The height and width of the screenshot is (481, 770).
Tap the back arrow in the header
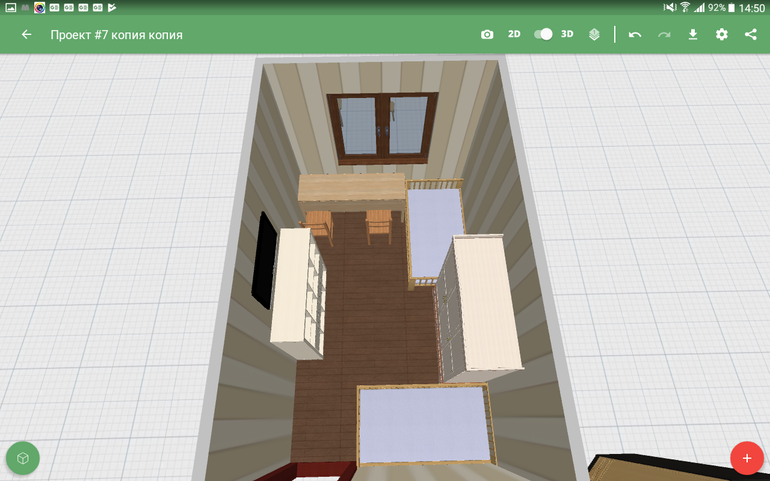(26, 35)
